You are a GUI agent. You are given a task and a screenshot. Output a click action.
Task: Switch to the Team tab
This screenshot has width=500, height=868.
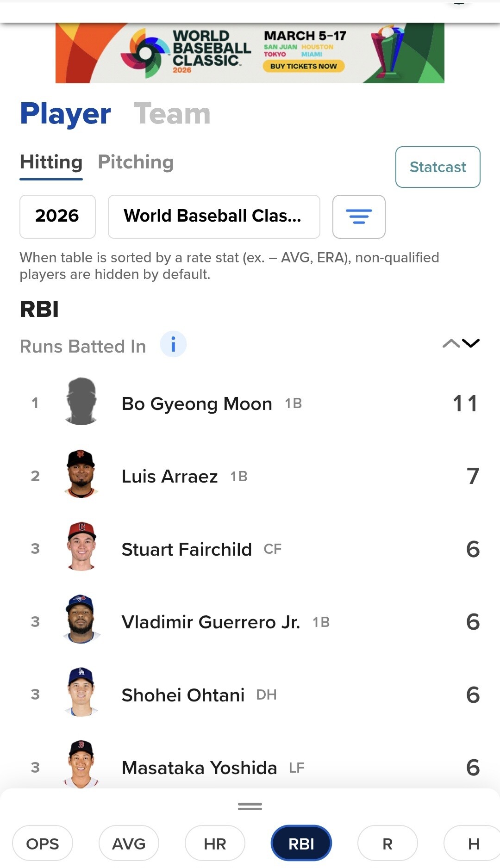tap(172, 114)
